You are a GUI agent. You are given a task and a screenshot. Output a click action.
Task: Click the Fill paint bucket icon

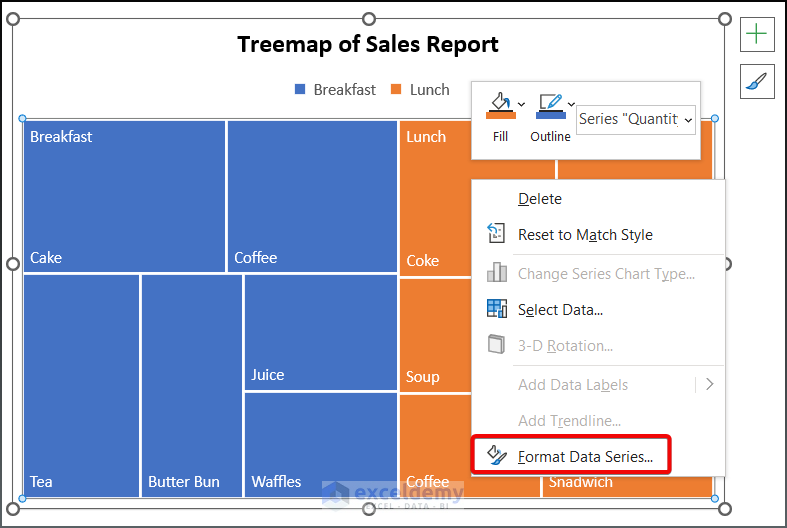[x=499, y=104]
